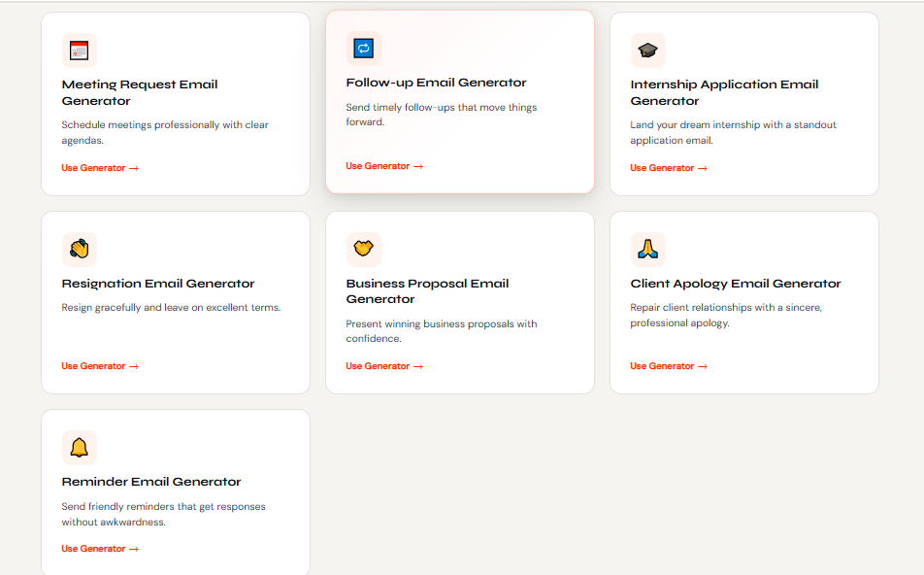The image size is (924, 575).
Task: Click the graduation cap icon on Internship Application card
Action: tap(647, 50)
